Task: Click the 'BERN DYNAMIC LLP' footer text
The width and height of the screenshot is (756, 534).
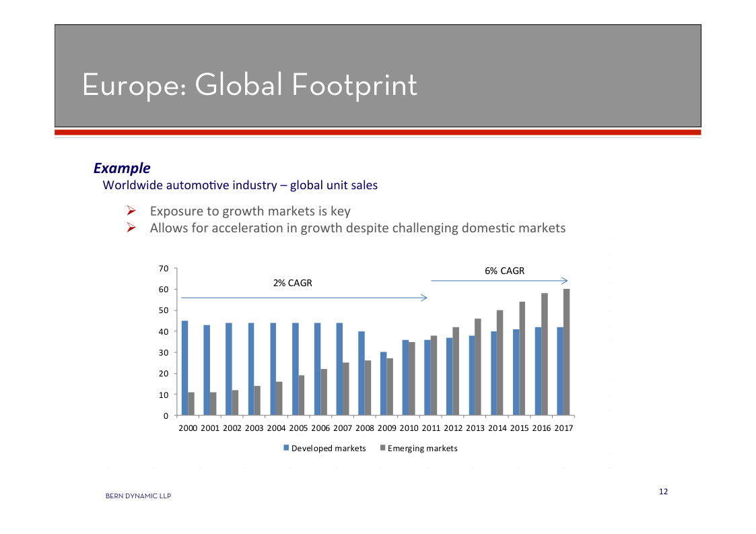Action: (x=138, y=496)
